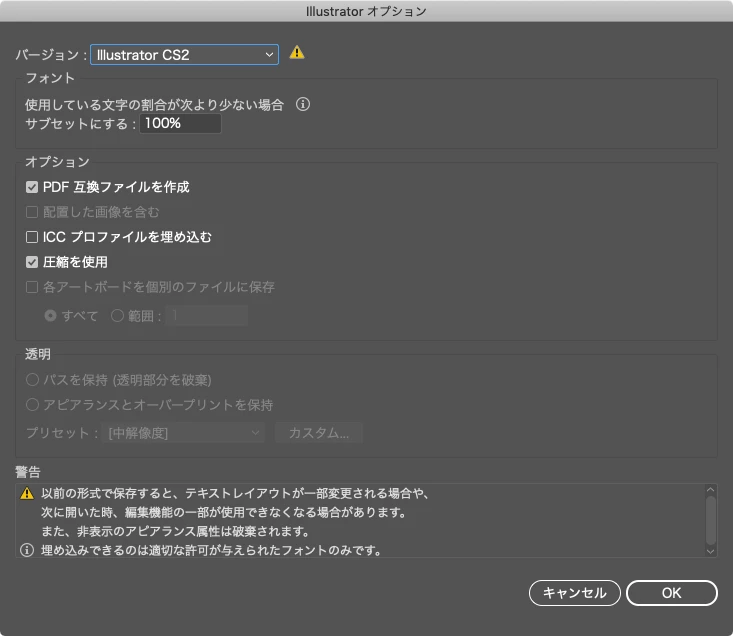Toggle 配置した画像を含む checkbox
733x636 pixels.
click(32, 212)
